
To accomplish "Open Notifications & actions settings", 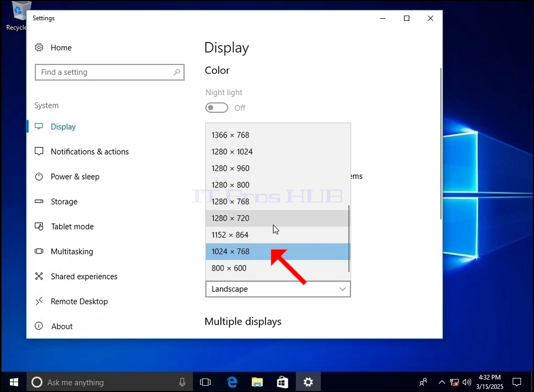I will [x=89, y=152].
